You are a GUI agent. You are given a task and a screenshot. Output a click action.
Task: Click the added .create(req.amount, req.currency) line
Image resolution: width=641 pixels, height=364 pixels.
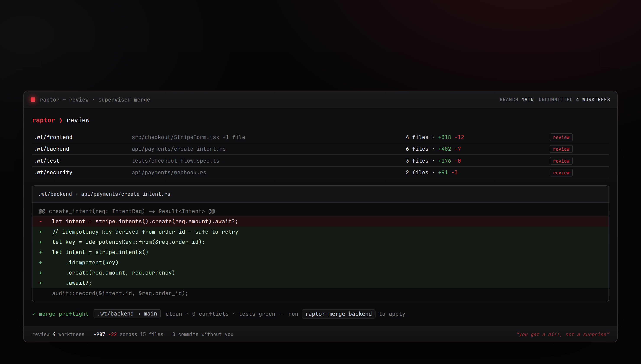[x=320, y=273]
